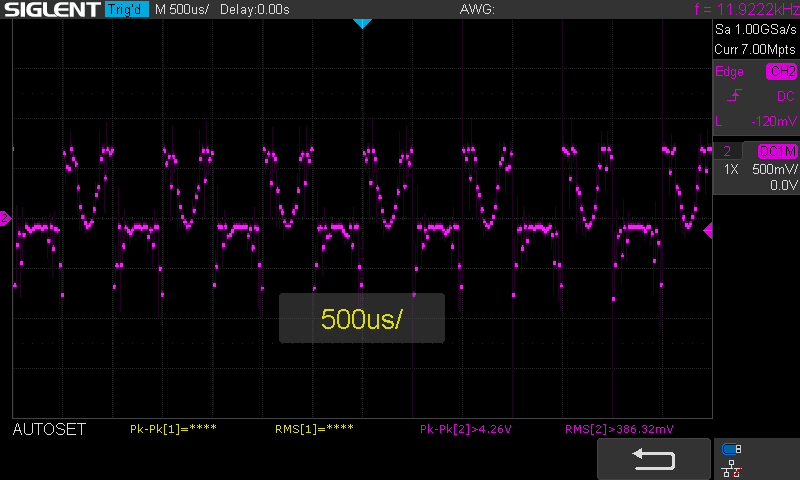Screen dimensions: 800x480
Task: Click the Sa 1.00GSa/s sample rate
Action: pos(756,30)
